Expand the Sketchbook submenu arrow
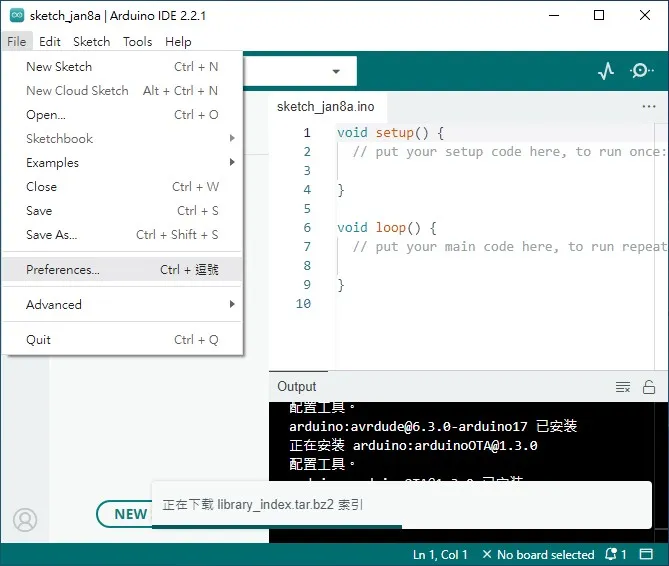The width and height of the screenshot is (669, 566). (232, 138)
